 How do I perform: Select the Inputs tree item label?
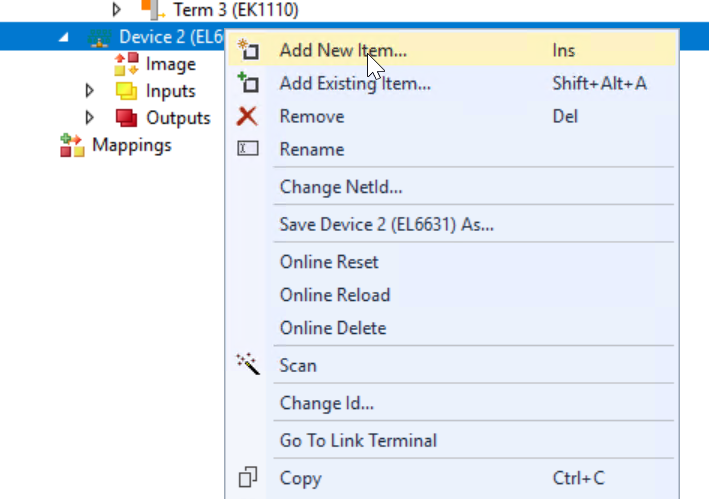tap(170, 91)
